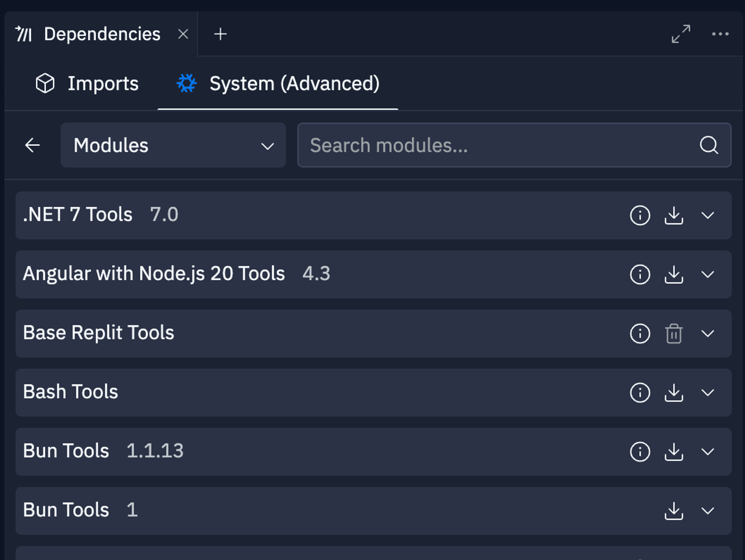Expand the Bun Tools 1.1.13 row
Image resolution: width=745 pixels, height=560 pixels.
coord(708,452)
